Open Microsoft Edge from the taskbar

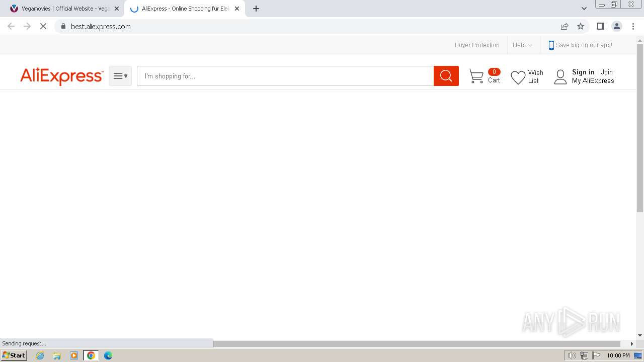pyautogui.click(x=108, y=355)
